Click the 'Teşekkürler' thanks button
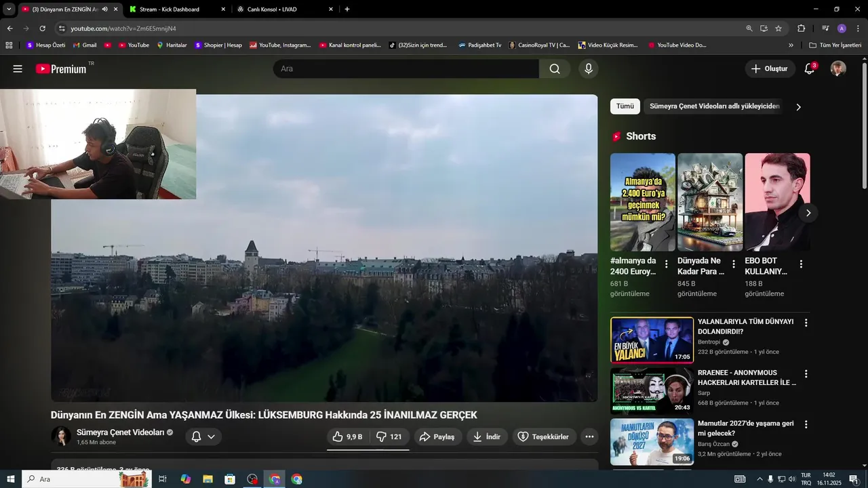 [545, 436]
